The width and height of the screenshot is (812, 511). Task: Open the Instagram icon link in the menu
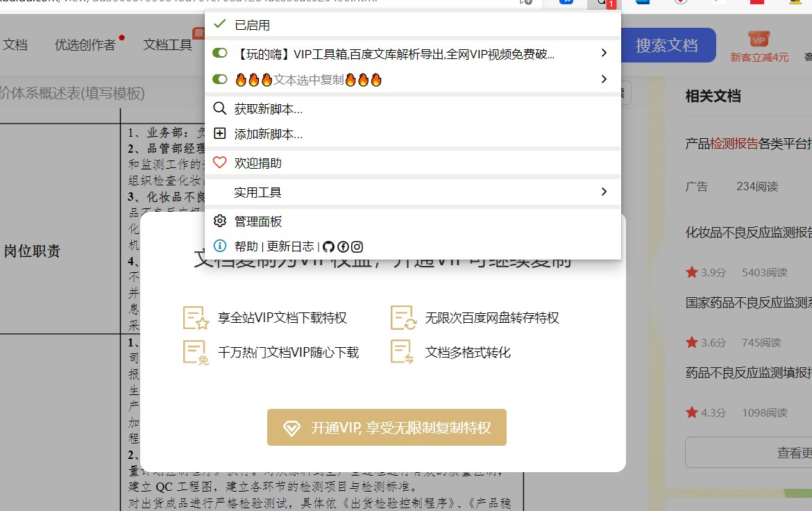click(357, 246)
